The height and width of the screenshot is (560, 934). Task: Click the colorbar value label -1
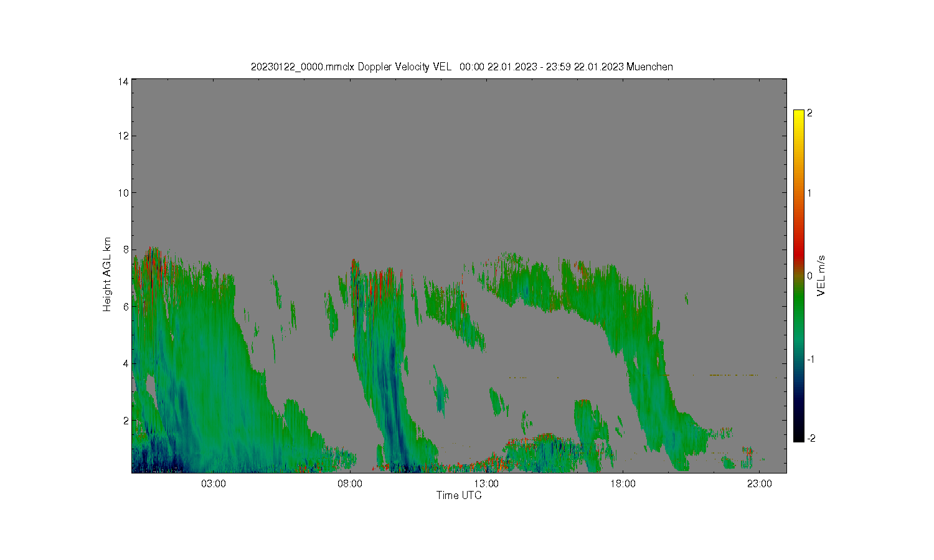point(811,360)
